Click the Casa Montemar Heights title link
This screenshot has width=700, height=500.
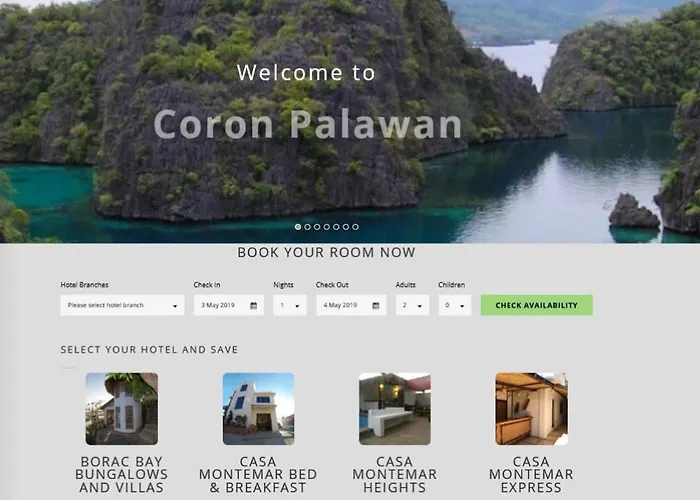pyautogui.click(x=395, y=475)
